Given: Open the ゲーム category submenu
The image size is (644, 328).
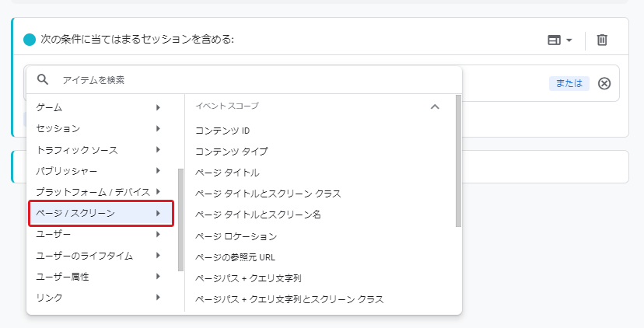Looking at the screenshot, I should click(101, 107).
